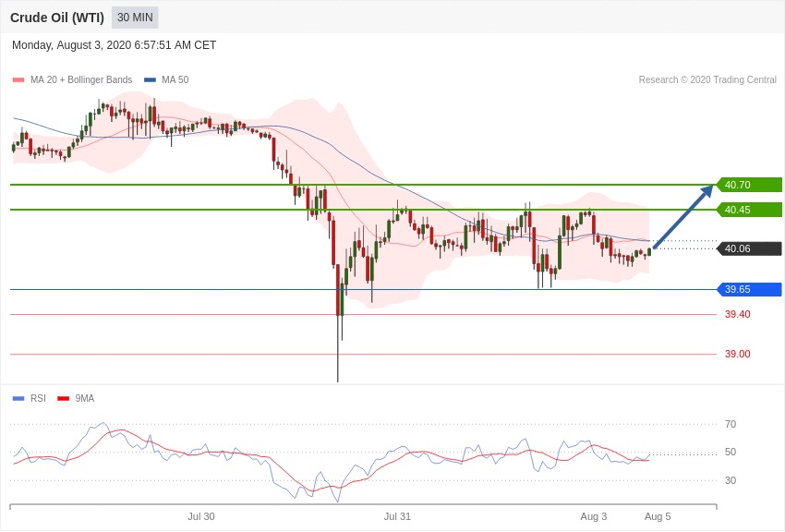This screenshot has width=785, height=532.
Task: Click the MA 50 legend label
Action: click(175, 79)
